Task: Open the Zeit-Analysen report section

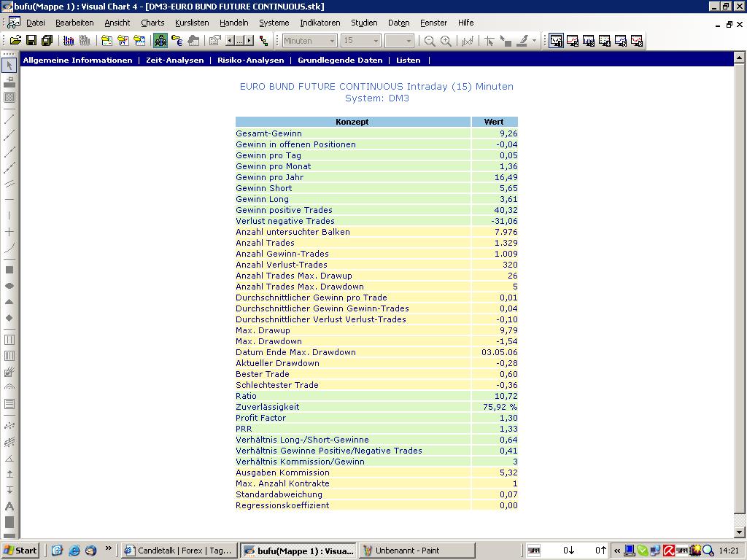Action: [175, 60]
